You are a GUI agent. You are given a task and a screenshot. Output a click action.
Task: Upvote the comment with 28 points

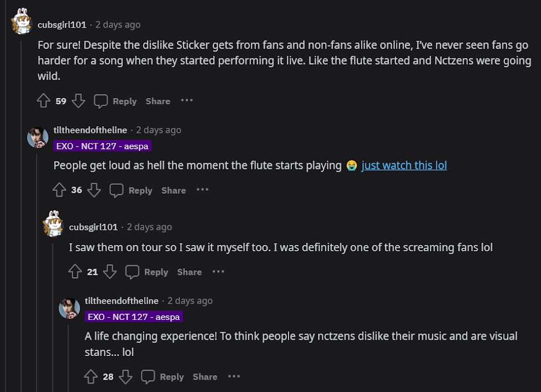click(x=91, y=377)
